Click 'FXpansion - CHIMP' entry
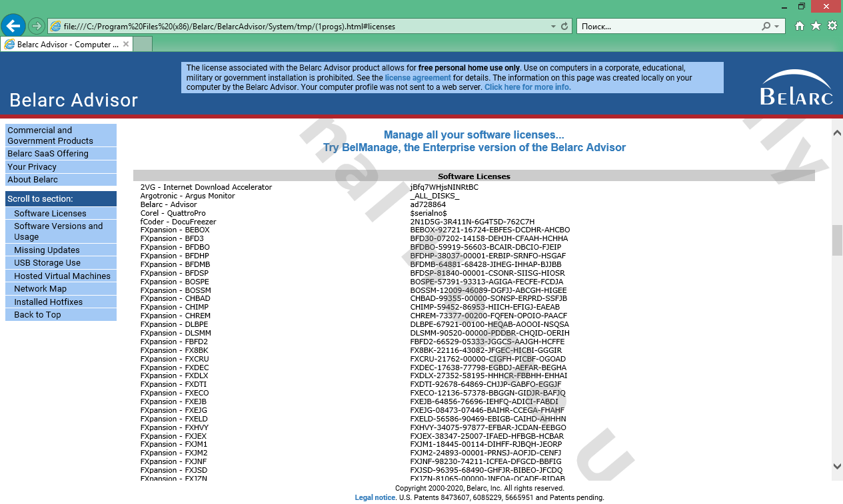Screen dimensions: 843x504 (x=174, y=307)
